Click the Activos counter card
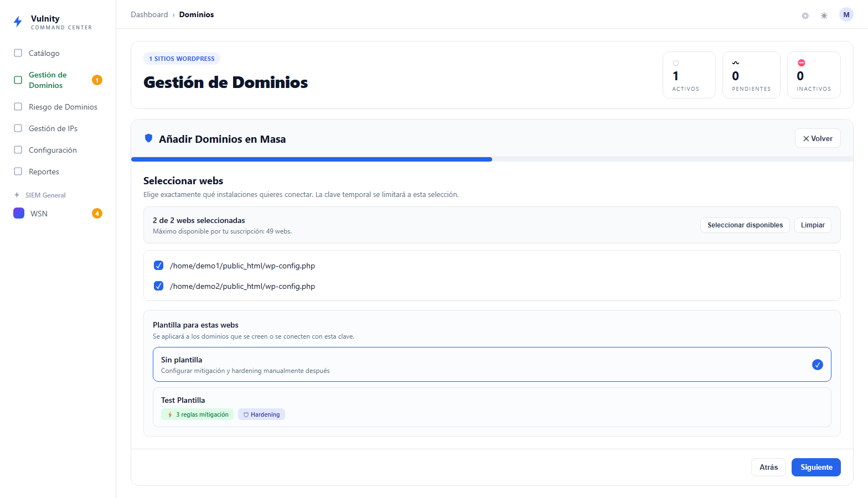 [x=689, y=75]
